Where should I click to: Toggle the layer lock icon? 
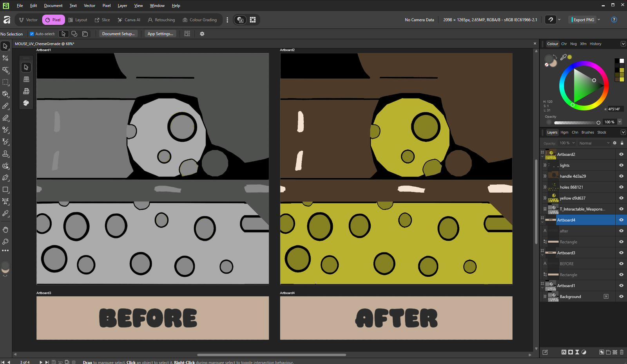coord(622,143)
